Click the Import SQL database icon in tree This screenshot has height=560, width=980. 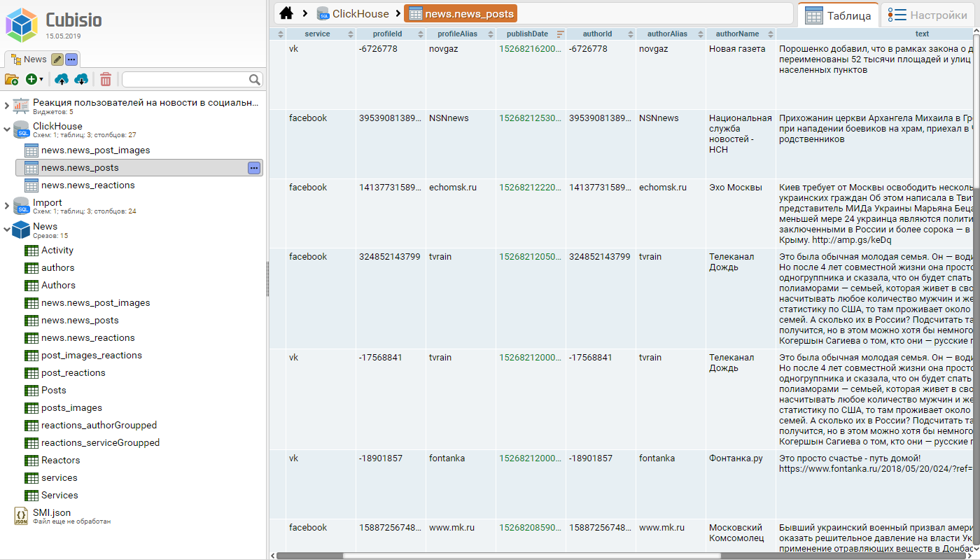(21, 206)
